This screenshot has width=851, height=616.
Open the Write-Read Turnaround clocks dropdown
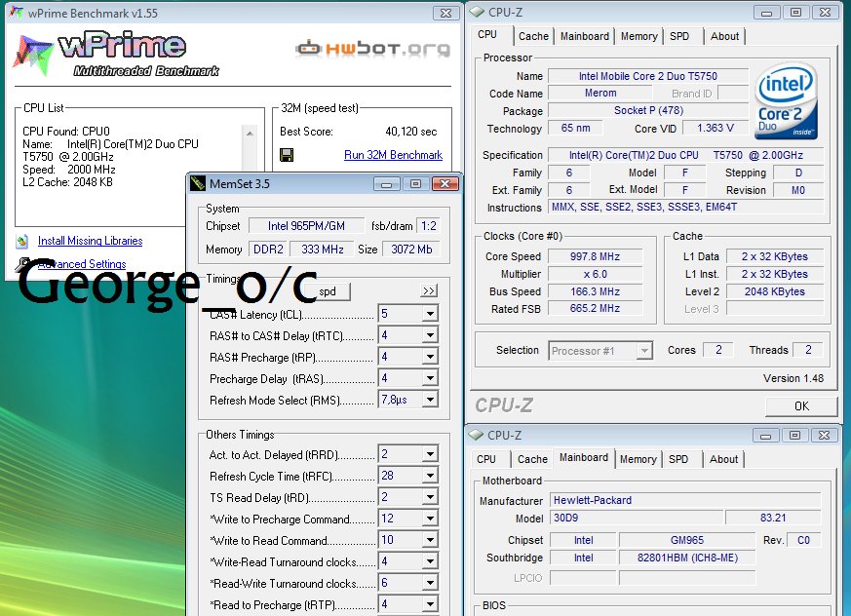pyautogui.click(x=430, y=561)
